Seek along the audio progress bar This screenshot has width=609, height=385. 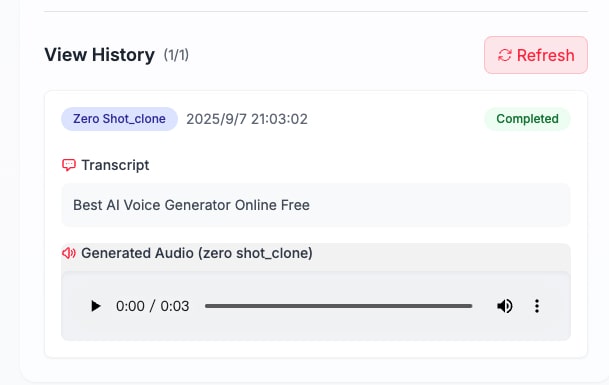[x=338, y=306]
